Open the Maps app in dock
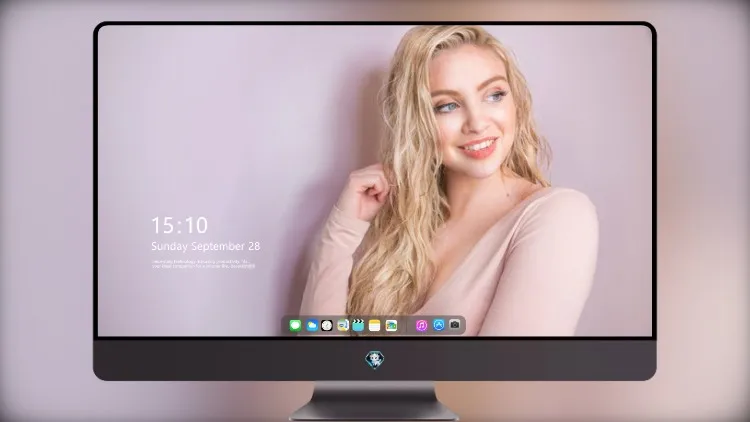The height and width of the screenshot is (422, 750). click(x=342, y=325)
